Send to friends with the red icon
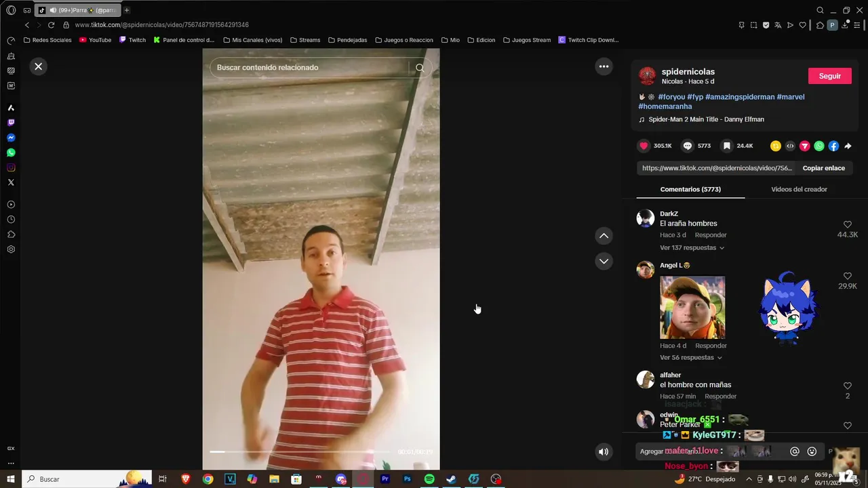 [805, 146]
